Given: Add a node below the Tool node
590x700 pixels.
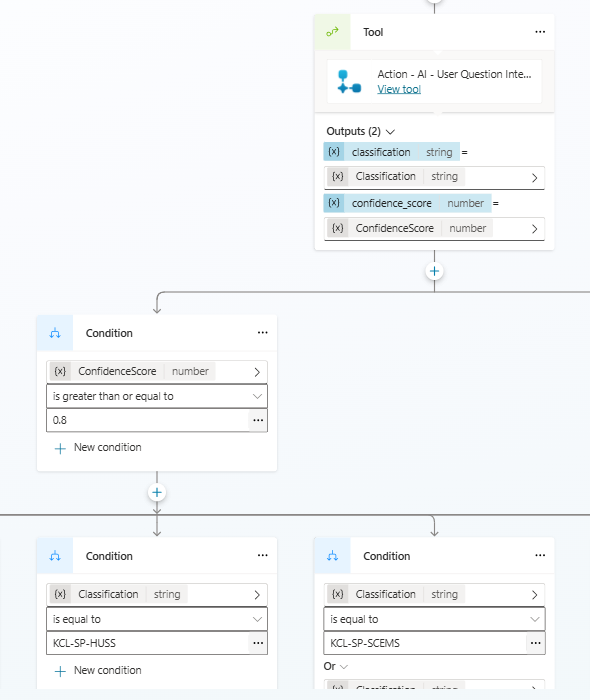Looking at the screenshot, I should click(x=434, y=271).
